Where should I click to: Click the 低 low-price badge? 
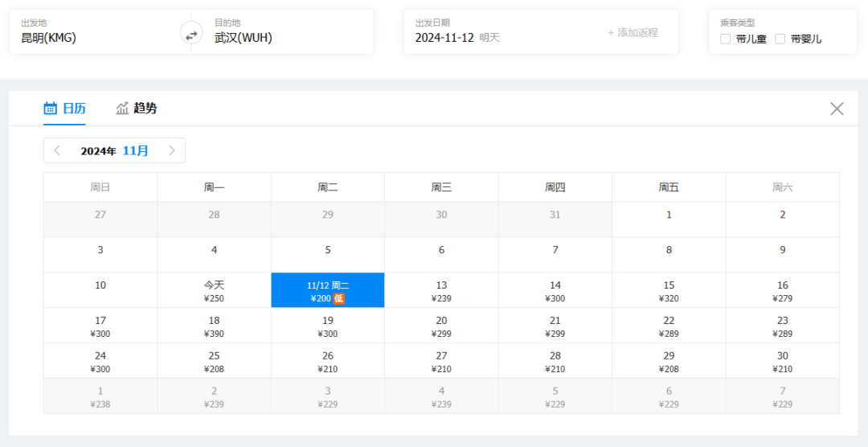tap(339, 298)
